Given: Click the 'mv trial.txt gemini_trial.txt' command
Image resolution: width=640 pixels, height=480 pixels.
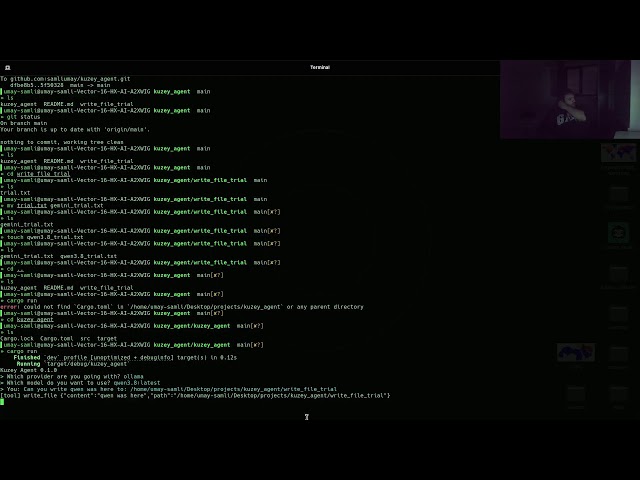Looking at the screenshot, I should click(52, 205).
